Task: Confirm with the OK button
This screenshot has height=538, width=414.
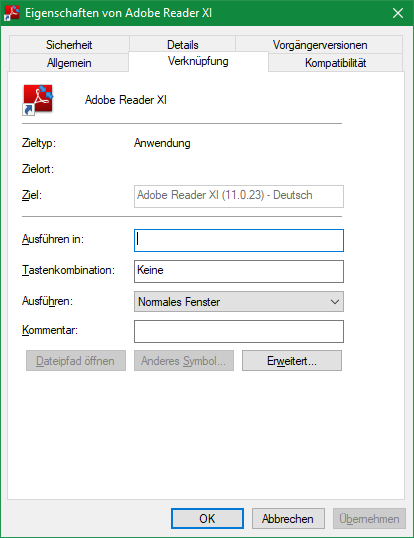Action: (208, 518)
